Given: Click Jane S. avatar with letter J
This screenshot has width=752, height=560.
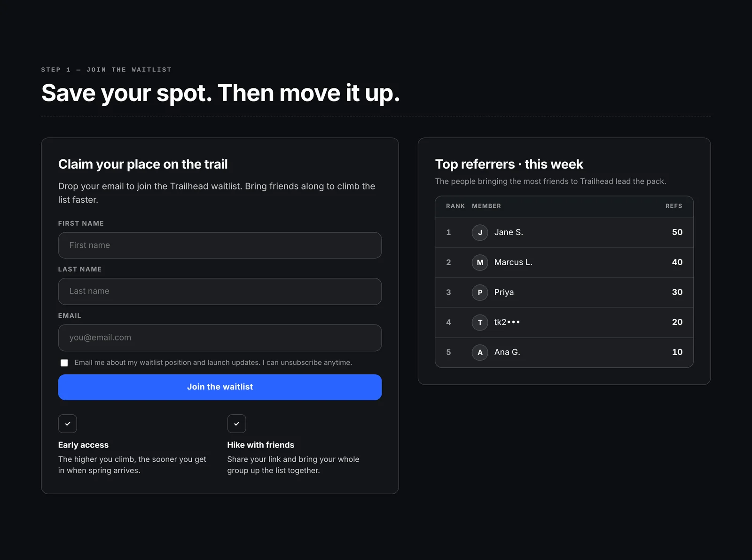Looking at the screenshot, I should pyautogui.click(x=480, y=232).
